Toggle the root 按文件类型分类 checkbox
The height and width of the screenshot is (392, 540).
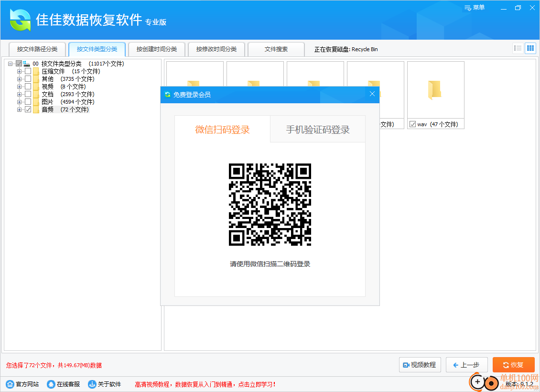pyautogui.click(x=19, y=64)
